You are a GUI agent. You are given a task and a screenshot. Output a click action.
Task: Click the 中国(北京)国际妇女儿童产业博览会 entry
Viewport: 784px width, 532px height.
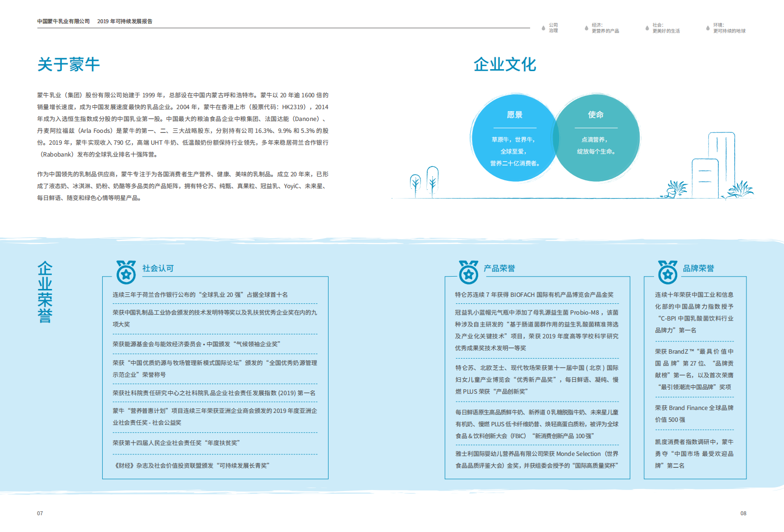coord(537,380)
